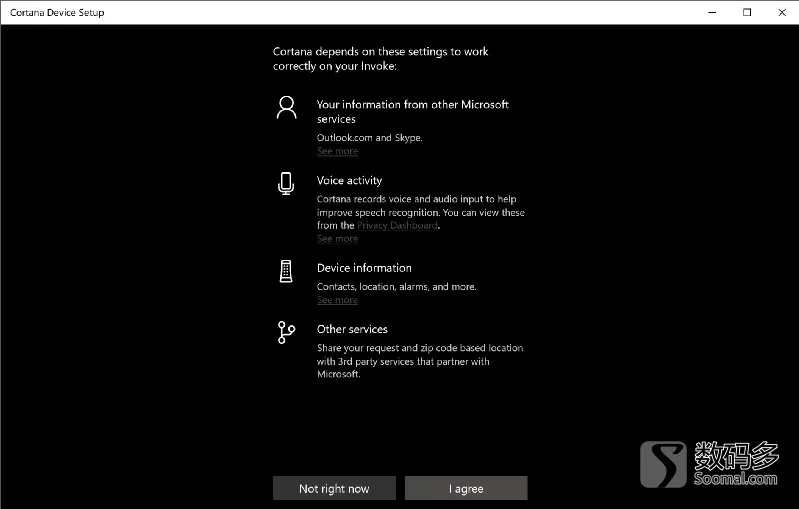This screenshot has height=509, width=799.
Task: Open the Privacy Dashboard link
Action: [397, 226]
